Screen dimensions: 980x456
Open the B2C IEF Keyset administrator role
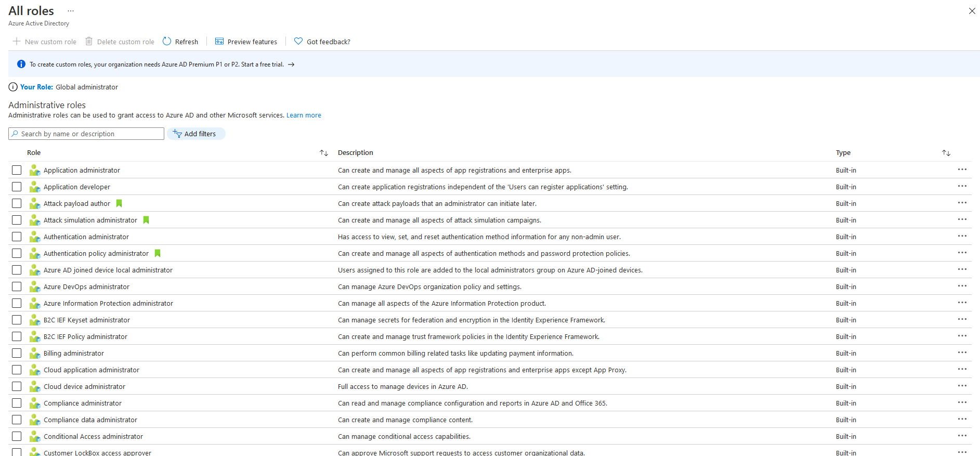pyautogui.click(x=87, y=320)
